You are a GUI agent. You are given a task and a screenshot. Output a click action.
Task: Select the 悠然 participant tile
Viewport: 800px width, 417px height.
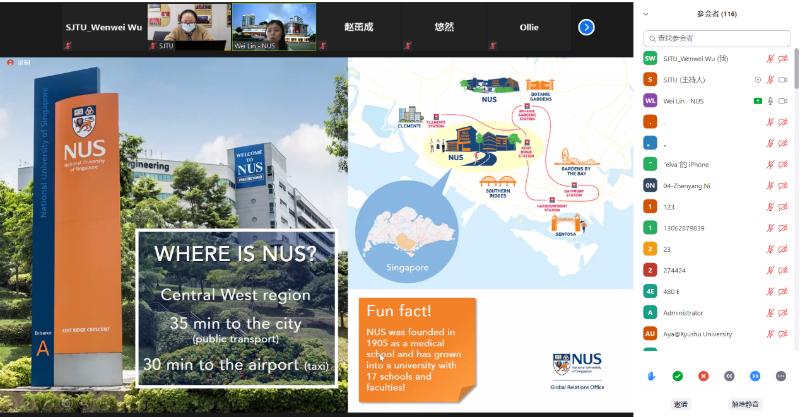[444, 28]
